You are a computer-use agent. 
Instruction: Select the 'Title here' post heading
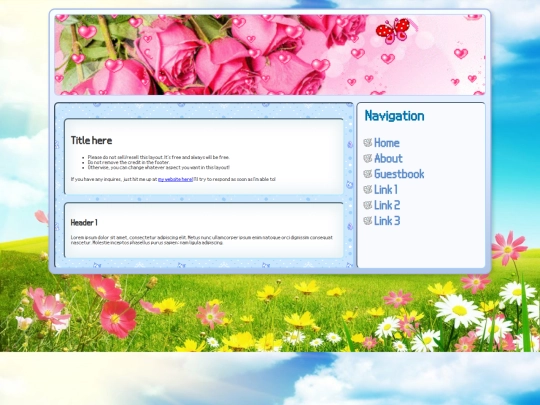point(91,141)
